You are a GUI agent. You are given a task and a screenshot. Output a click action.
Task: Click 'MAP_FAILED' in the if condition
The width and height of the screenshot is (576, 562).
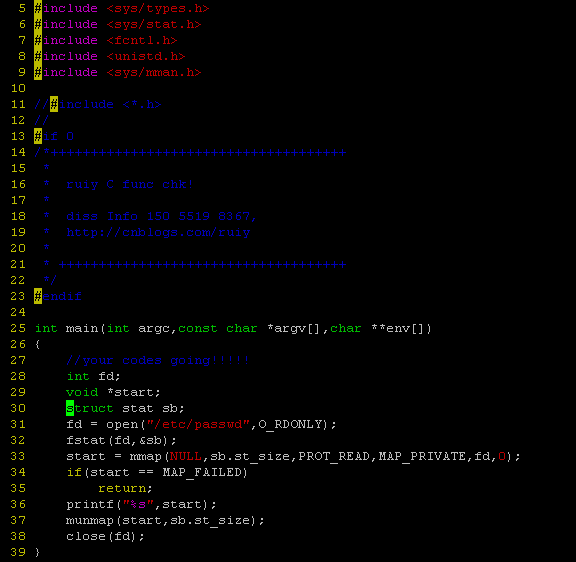[x=202, y=472]
